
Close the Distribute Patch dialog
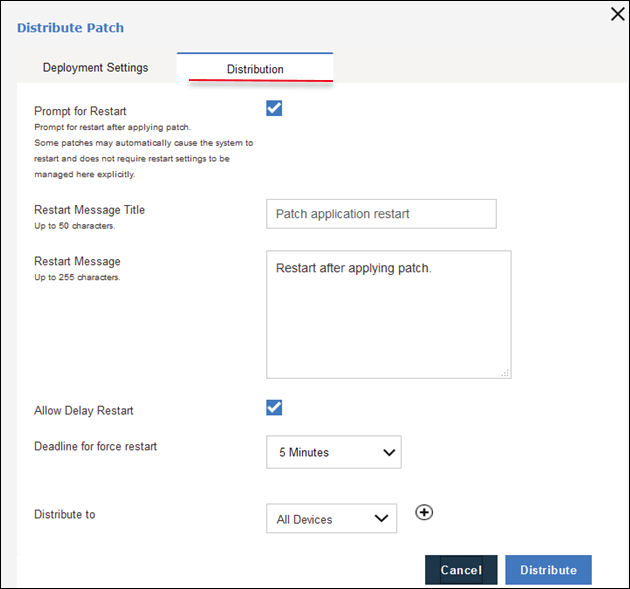(617, 14)
